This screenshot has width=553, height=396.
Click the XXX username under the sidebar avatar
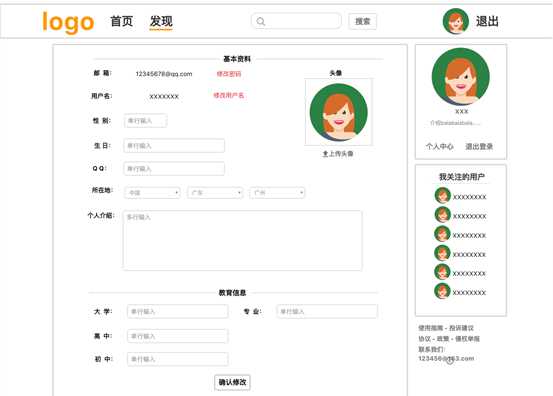461,111
